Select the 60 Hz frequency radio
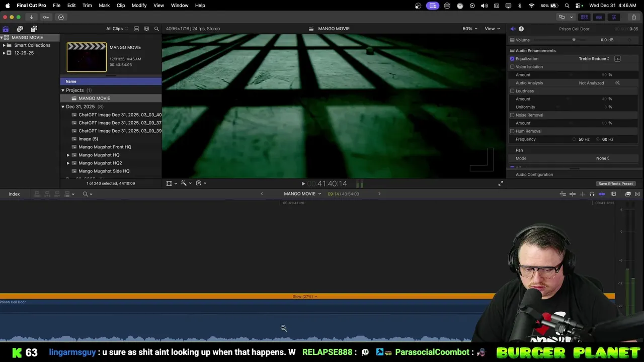This screenshot has height=362, width=644. (598, 139)
